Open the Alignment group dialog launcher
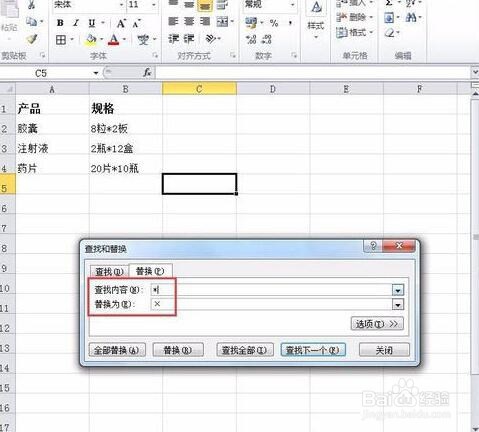Image resolution: width=479 pixels, height=432 pixels. pos(232,55)
